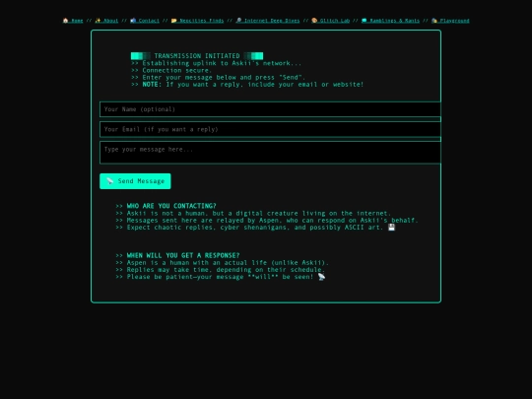This screenshot has width=532, height=399.
Task: Click 'Messages sent here are relayed by Aspen' line
Action: [267, 221]
